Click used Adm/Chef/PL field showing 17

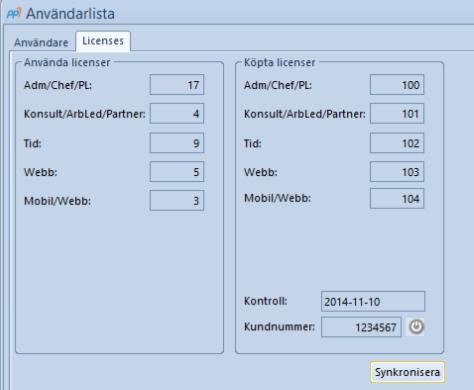(x=177, y=85)
